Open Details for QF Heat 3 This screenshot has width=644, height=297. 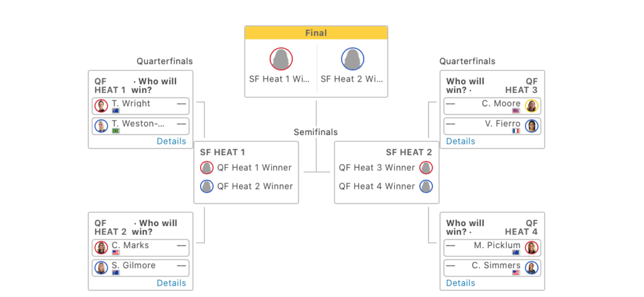[x=460, y=141]
